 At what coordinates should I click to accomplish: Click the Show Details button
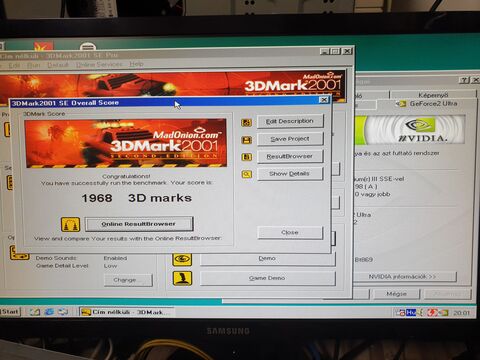[x=290, y=174]
